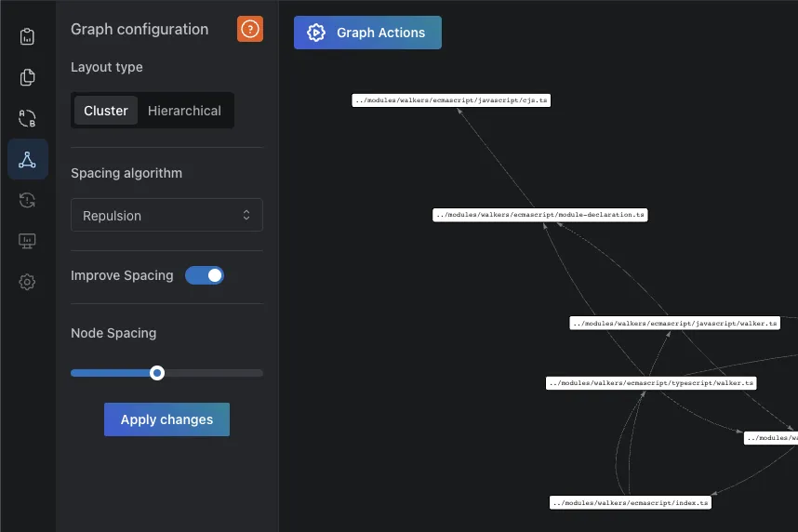The height and width of the screenshot is (532, 798).
Task: Click the Graph configuration heading
Action: point(140,29)
